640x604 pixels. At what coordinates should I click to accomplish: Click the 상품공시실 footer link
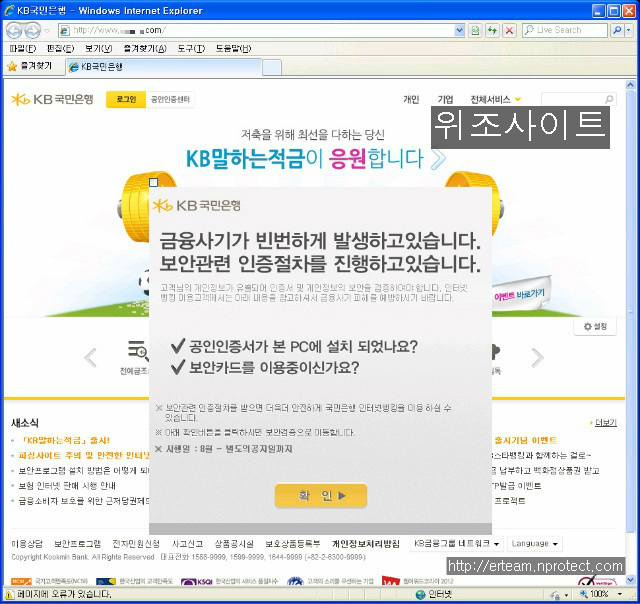point(234,544)
